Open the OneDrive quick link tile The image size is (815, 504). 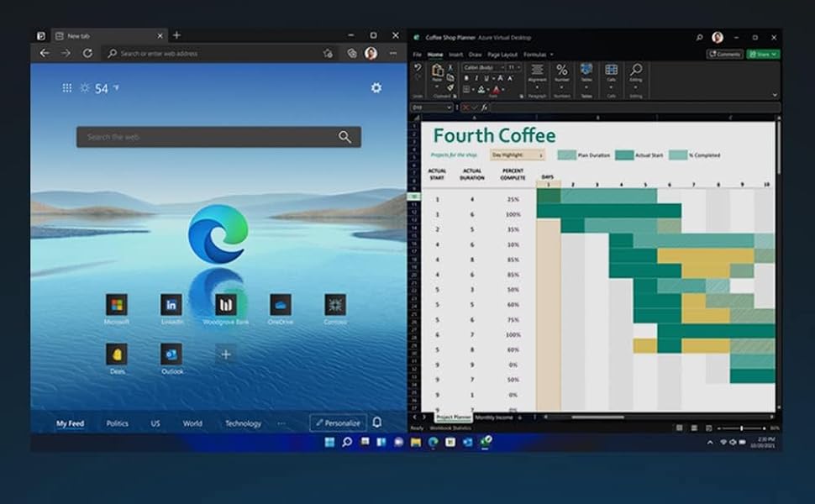click(281, 305)
